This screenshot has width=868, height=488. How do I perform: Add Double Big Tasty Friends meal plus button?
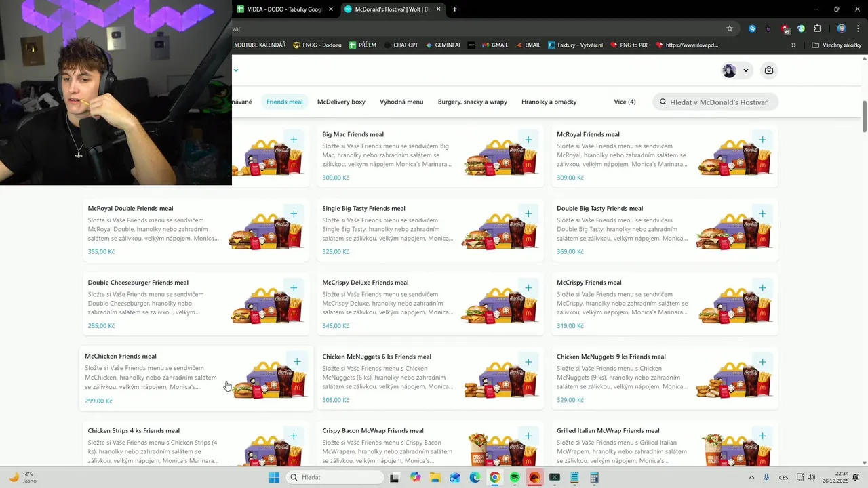click(x=762, y=214)
